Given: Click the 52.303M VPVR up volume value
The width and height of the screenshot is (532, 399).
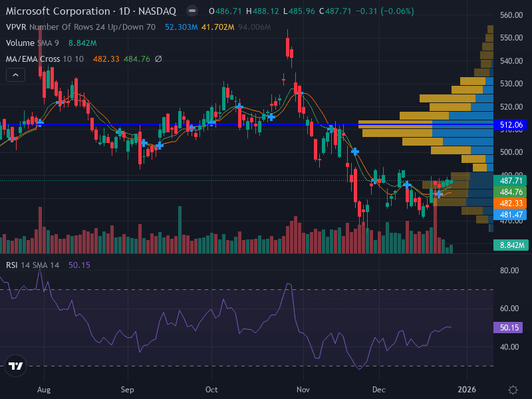Looking at the screenshot, I should (x=181, y=27).
